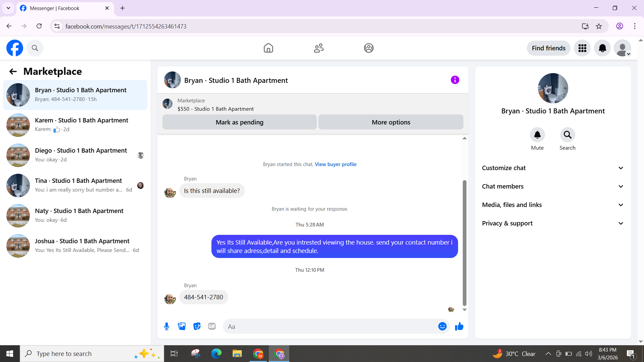Image resolution: width=644 pixels, height=362 pixels.
Task: Open Tina Studio 1 Bath Apartment conversation
Action: tap(75, 186)
